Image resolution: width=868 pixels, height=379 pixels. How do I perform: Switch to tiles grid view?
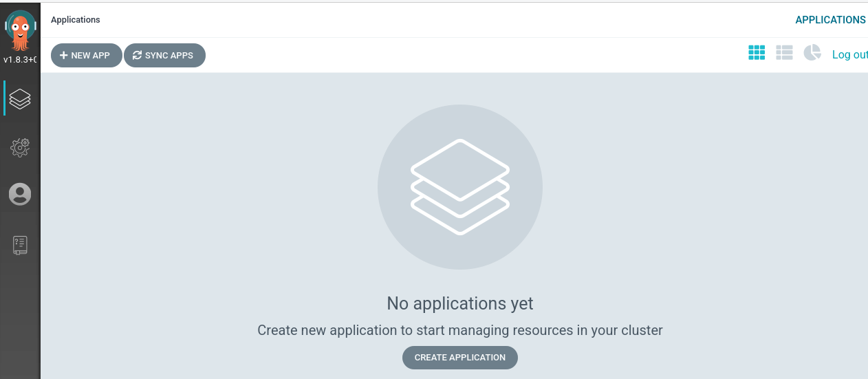tap(757, 53)
